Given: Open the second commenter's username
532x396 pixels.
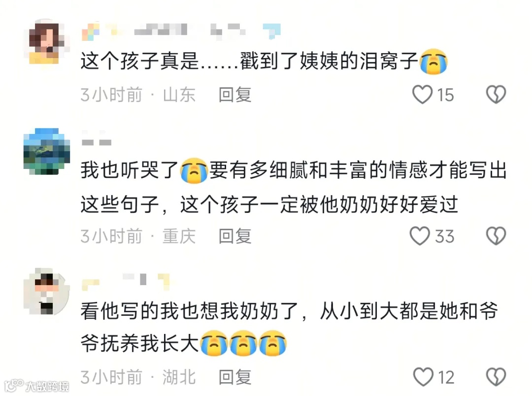Looking at the screenshot, I should click(x=97, y=139).
